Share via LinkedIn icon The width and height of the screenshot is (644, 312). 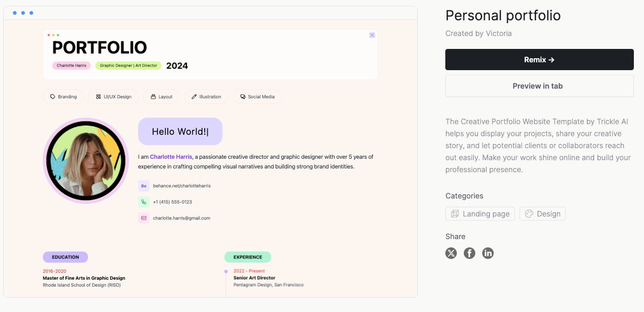488,253
